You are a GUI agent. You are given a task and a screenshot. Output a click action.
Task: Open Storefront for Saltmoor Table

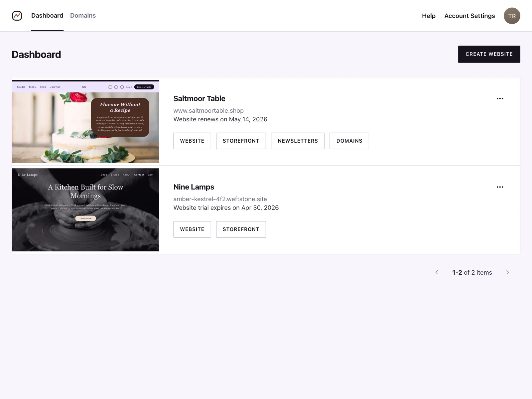tap(241, 141)
